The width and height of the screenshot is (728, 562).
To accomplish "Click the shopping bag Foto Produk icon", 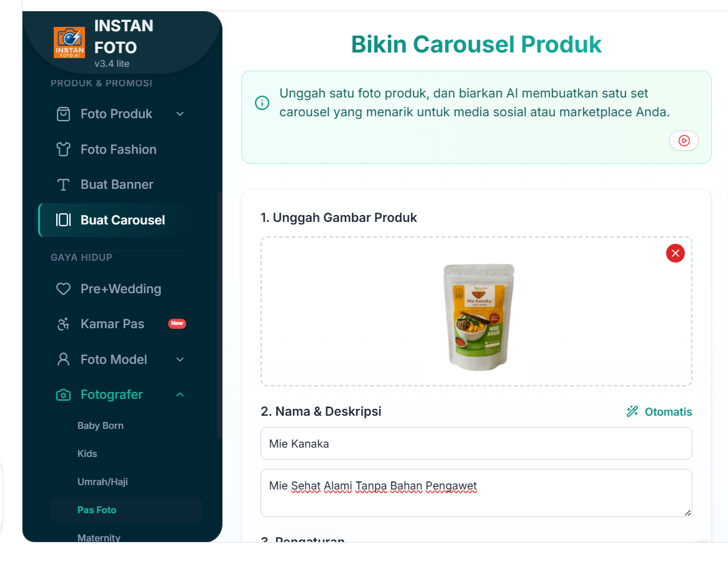I will tap(63, 114).
